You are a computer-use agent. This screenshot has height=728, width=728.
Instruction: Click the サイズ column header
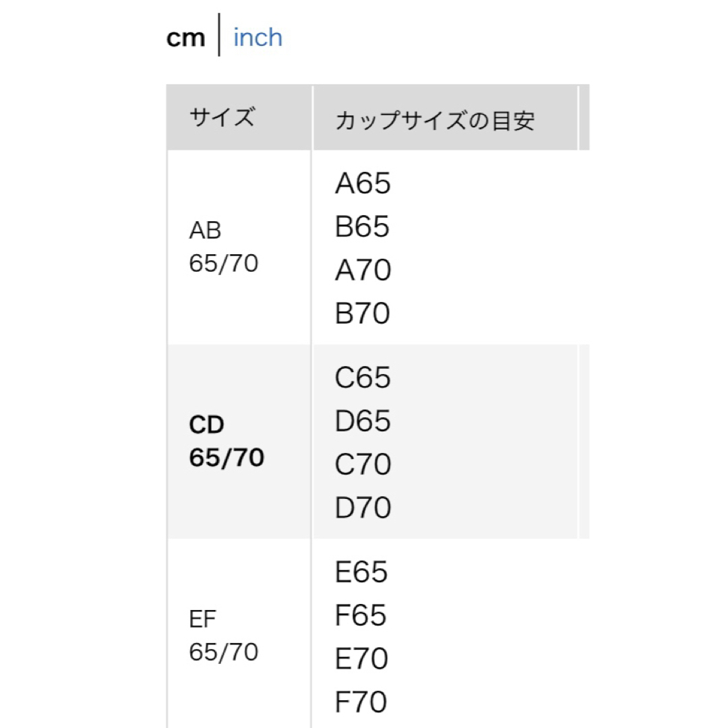(239, 117)
